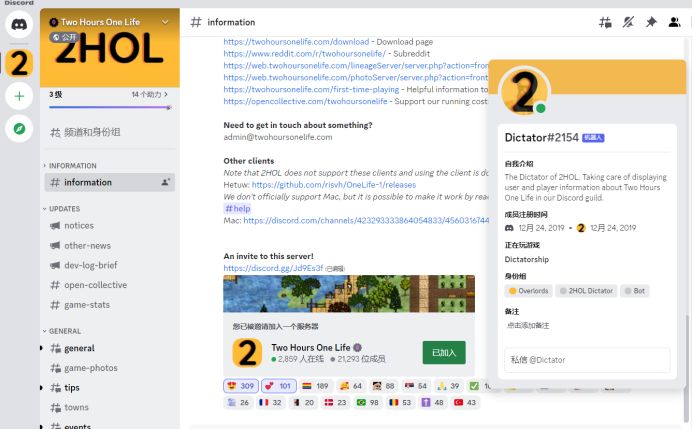The width and height of the screenshot is (693, 429).
Task: Click the Dictator#2154 username
Action: 541,138
